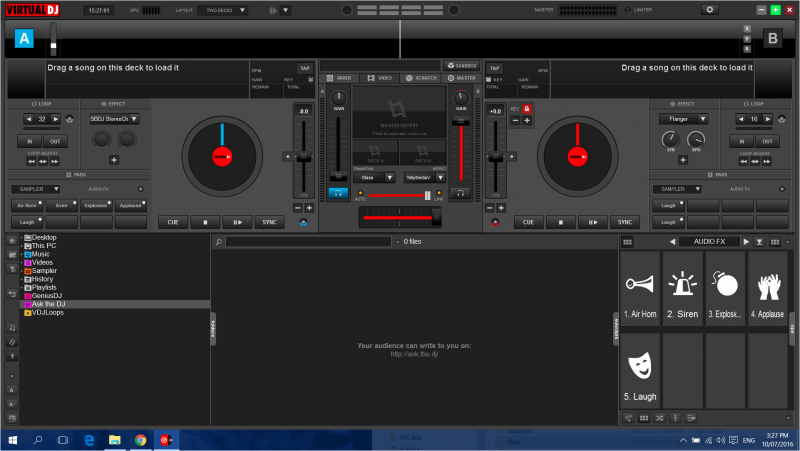Open the Flanger effect dropdown on deck B
The image size is (800, 451).
[x=683, y=119]
